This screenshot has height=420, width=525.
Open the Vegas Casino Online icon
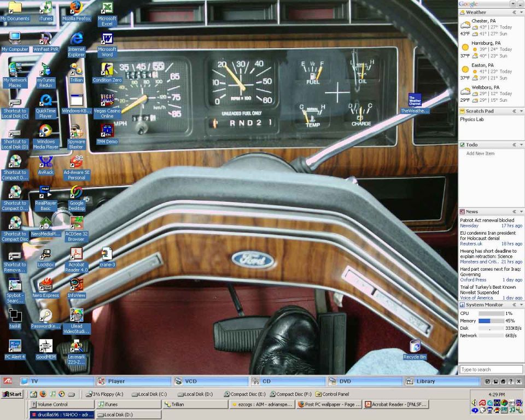[x=107, y=106]
